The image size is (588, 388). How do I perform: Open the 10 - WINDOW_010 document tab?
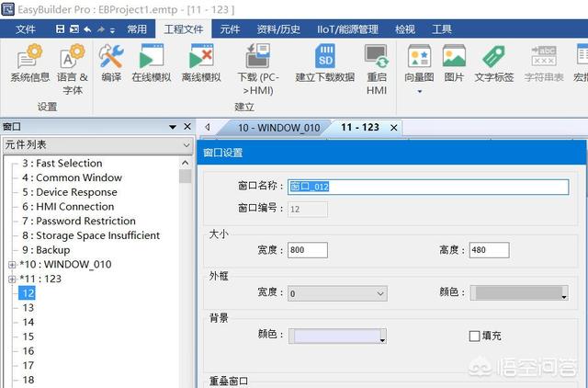(x=278, y=128)
